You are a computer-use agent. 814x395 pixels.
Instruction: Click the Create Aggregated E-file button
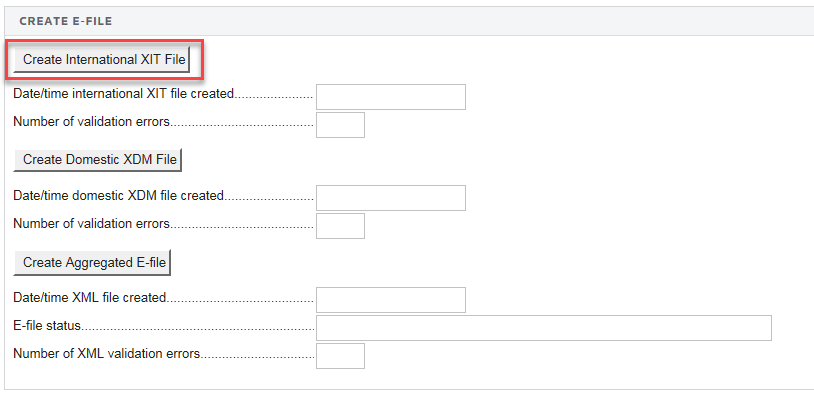(92, 263)
